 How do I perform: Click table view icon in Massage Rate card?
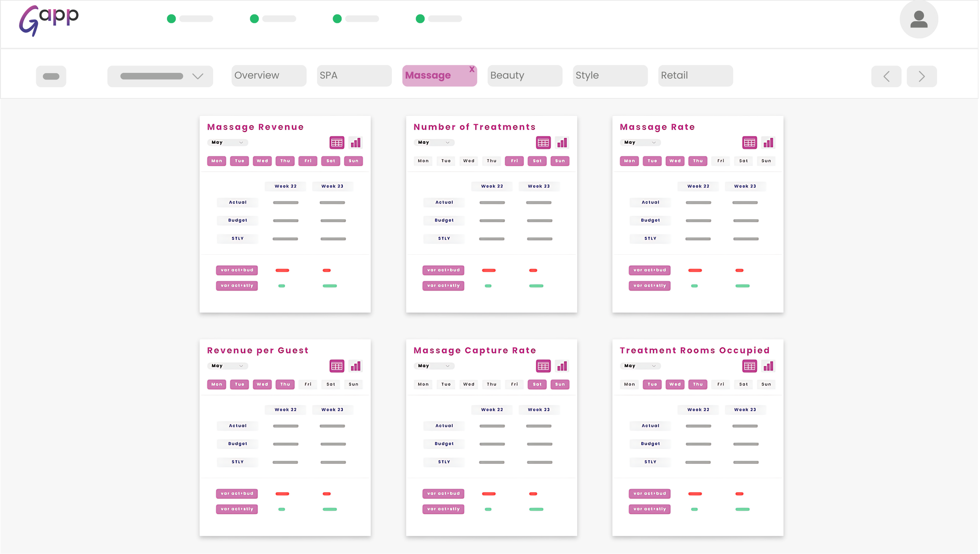point(750,143)
